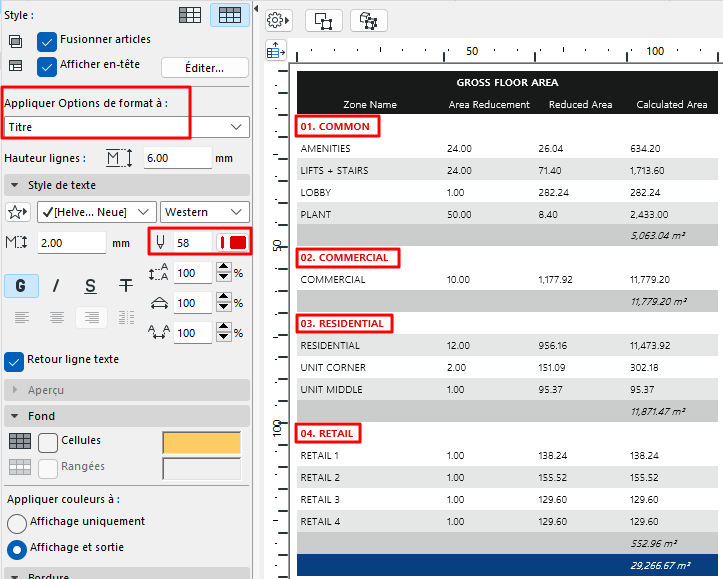Toggle Afficher en-tête checkbox

point(46,66)
